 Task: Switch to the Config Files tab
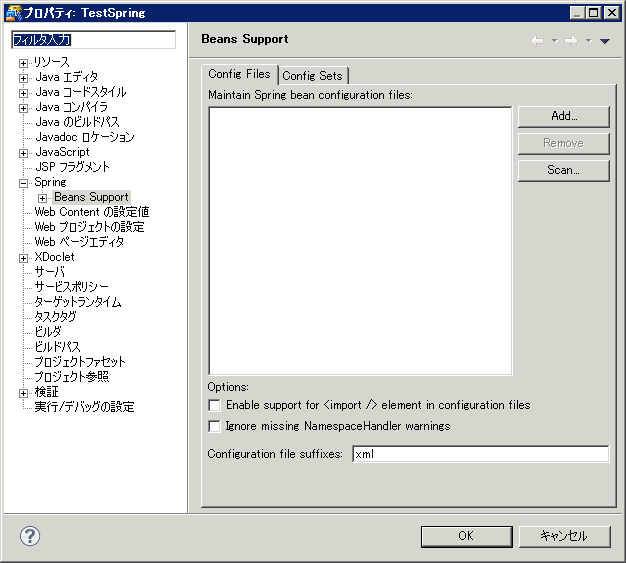tap(239, 74)
